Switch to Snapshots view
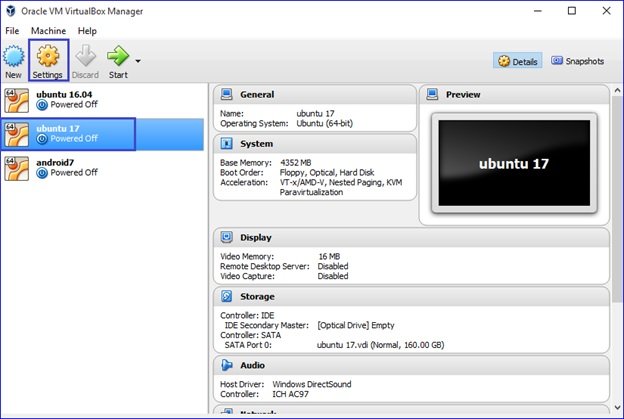 tap(577, 61)
